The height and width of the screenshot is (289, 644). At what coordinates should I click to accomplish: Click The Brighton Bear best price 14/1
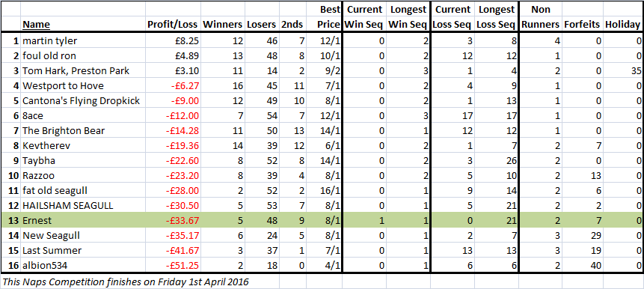pos(324,131)
